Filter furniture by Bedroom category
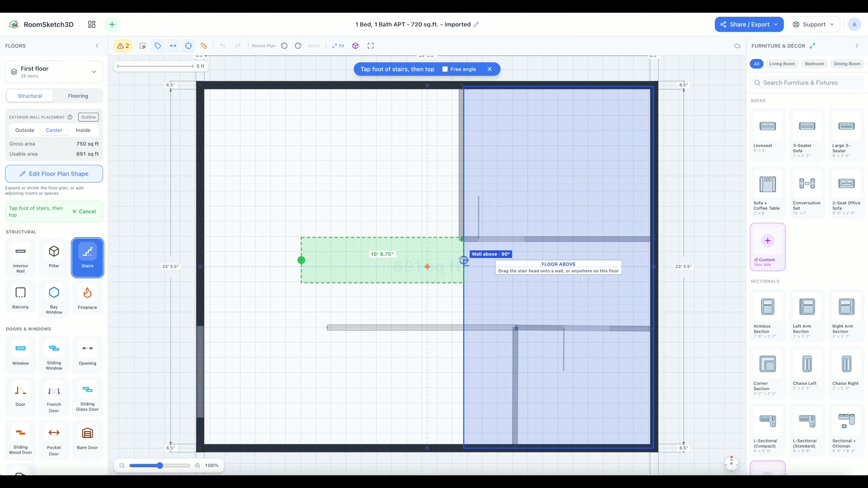Screen dimensions: 868x488 pos(814,64)
